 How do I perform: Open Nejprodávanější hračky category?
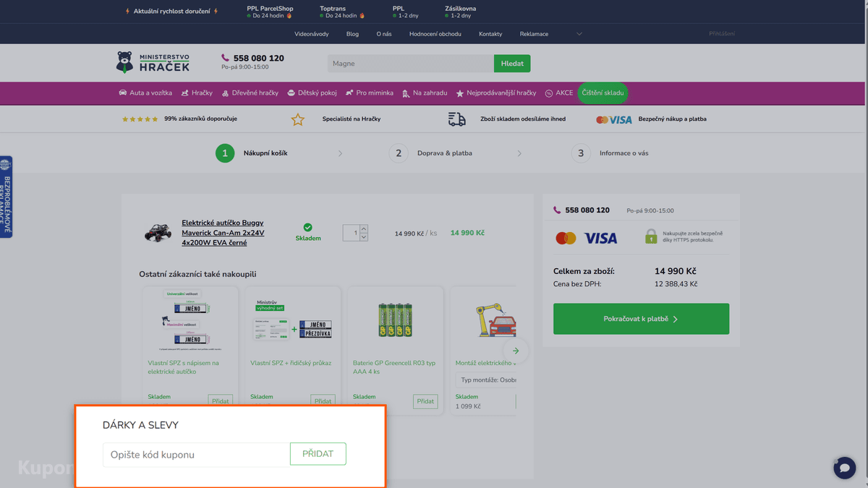click(x=496, y=93)
